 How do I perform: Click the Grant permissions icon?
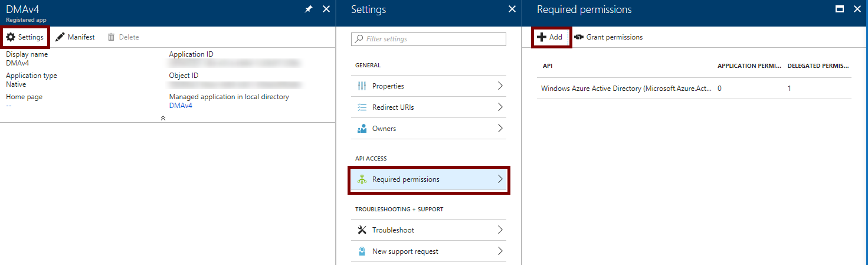point(579,37)
